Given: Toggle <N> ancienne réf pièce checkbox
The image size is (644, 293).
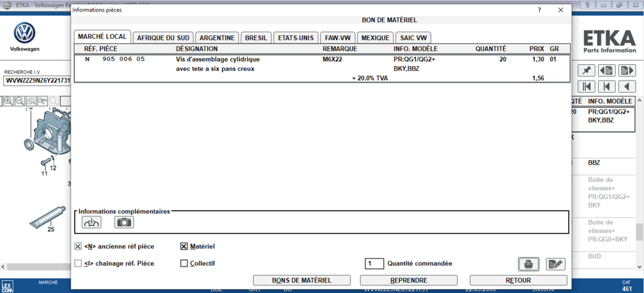Looking at the screenshot, I should click(78, 247).
